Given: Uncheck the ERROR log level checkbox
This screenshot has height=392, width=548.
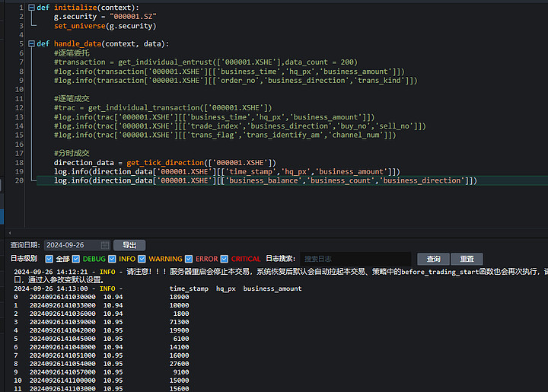Looking at the screenshot, I should pyautogui.click(x=189, y=260).
